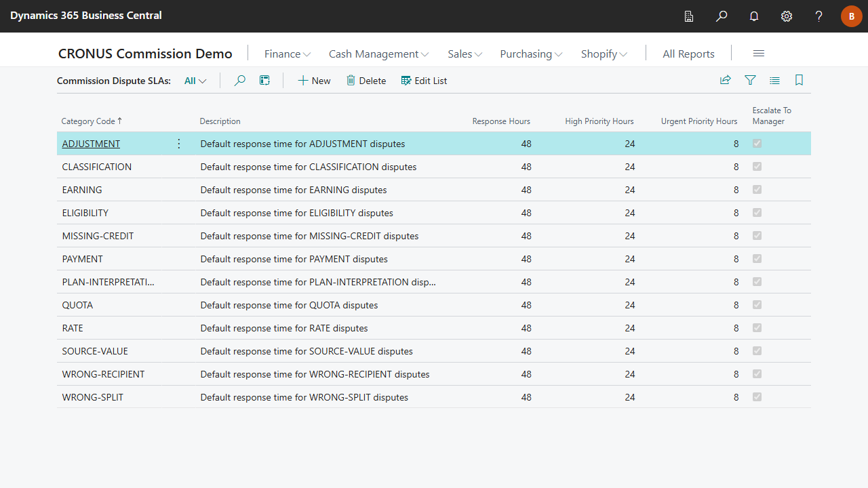Toggle Escalate To Manager for EARNING
The width and height of the screenshot is (868, 488).
coord(757,190)
